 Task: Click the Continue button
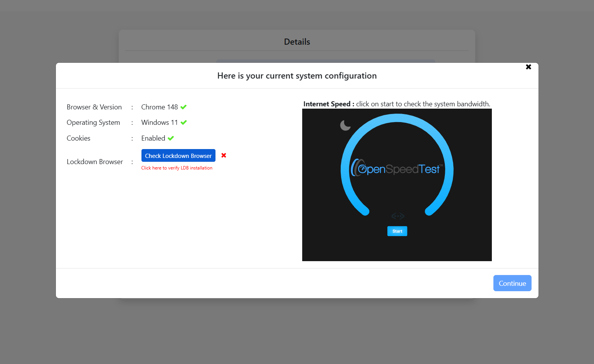[512, 283]
